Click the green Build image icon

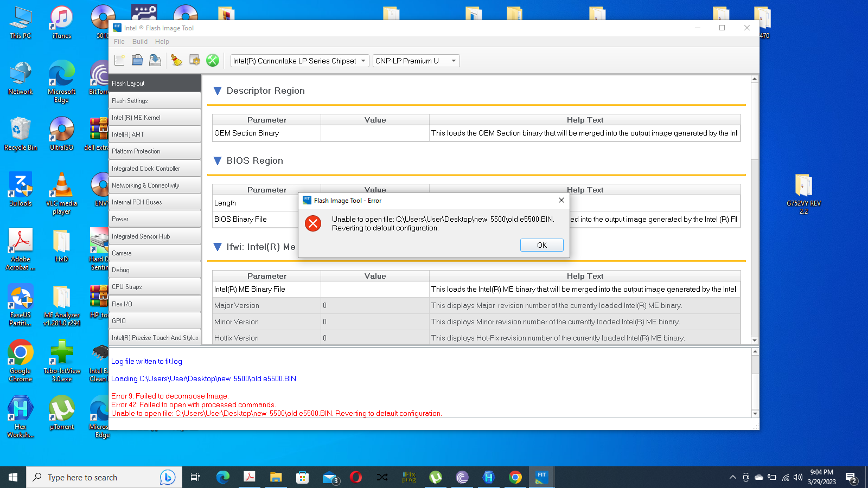click(x=213, y=60)
